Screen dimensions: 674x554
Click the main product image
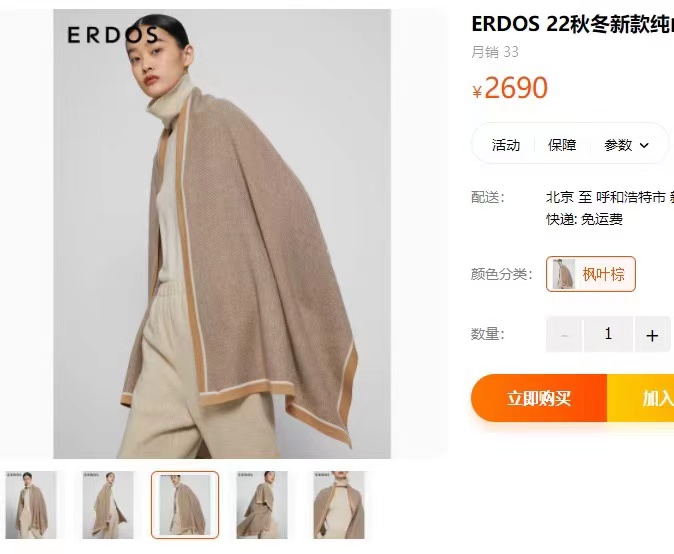pyautogui.click(x=222, y=234)
